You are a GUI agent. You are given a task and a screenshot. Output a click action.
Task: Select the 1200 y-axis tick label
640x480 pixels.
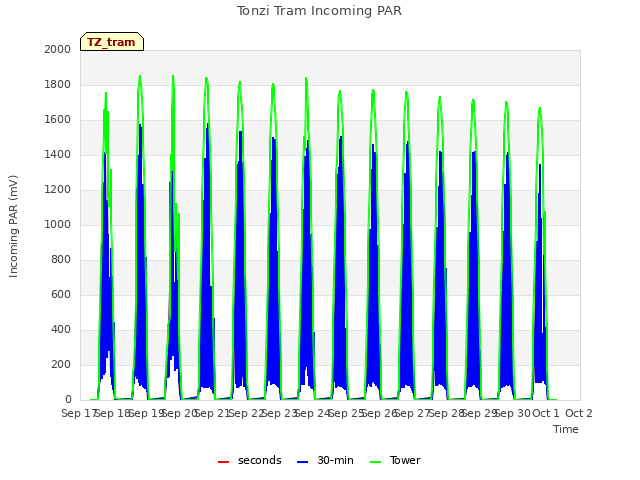tap(58, 189)
